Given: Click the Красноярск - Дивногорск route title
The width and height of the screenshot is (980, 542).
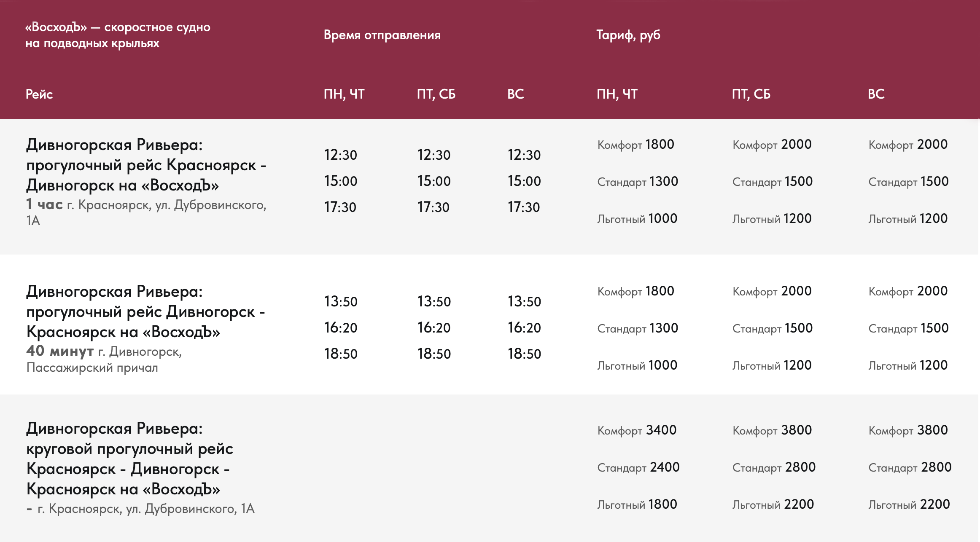Looking at the screenshot, I should pos(146,165).
